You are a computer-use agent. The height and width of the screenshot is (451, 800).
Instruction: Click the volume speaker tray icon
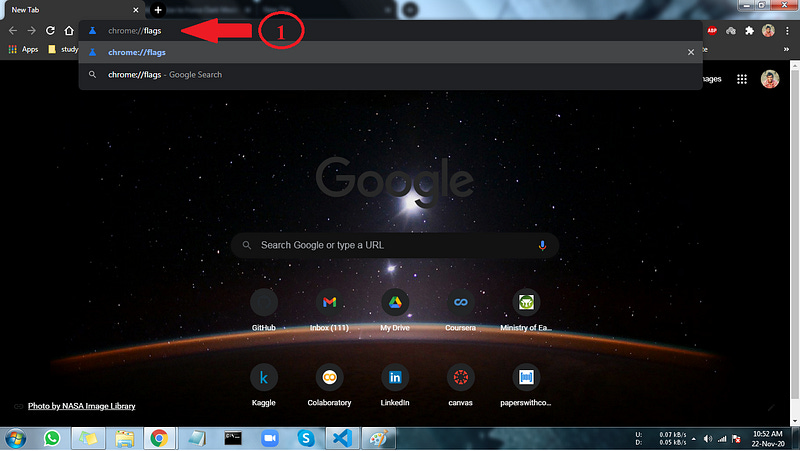[x=708, y=439]
